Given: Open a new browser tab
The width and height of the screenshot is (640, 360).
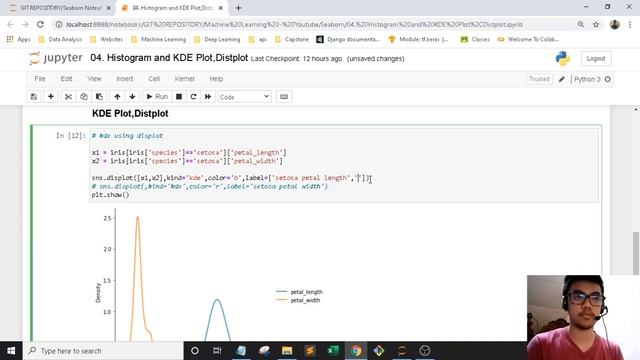Looking at the screenshot, I should [238, 8].
